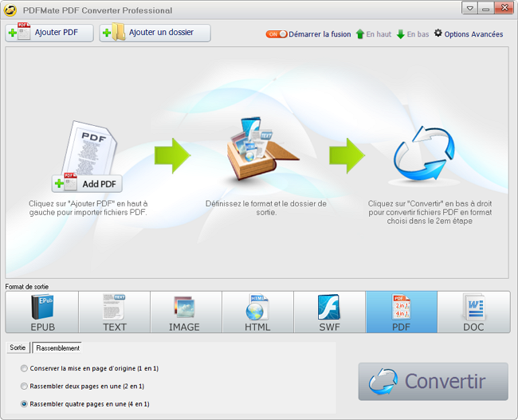Viewport: 518px width, 420px height.
Task: Select TEXT output format
Action: tap(114, 312)
